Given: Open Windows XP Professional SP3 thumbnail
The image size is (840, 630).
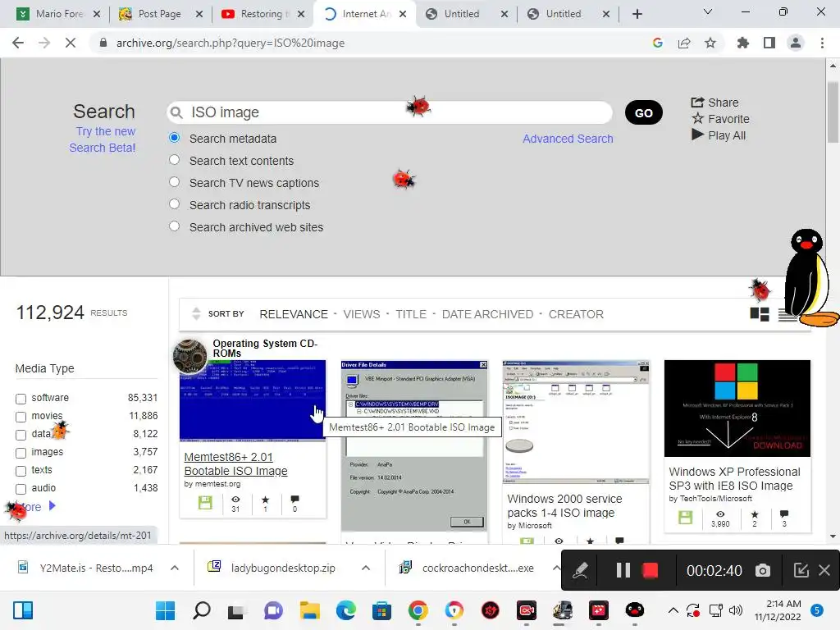Looking at the screenshot, I should click(737, 409).
